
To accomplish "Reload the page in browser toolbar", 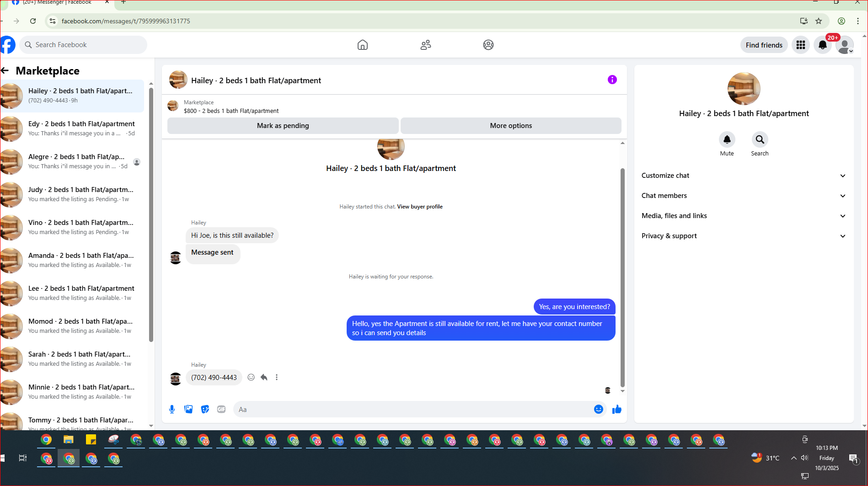I will [33, 21].
